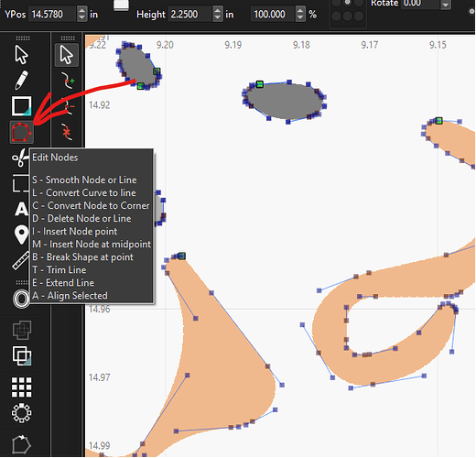This screenshot has width=476, height=458.
Task: Click tooltip line 'S - Smooth Node or Line'
Action: click(84, 180)
